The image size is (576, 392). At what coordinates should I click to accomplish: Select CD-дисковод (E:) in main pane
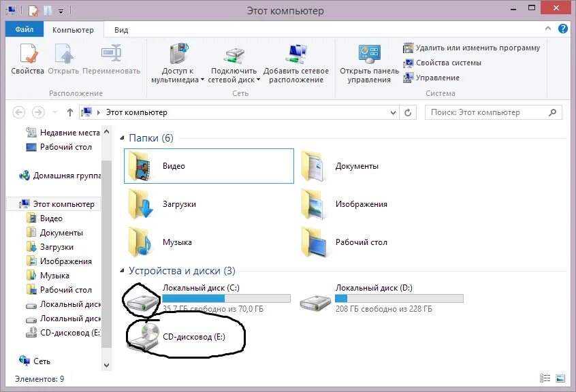pyautogui.click(x=176, y=337)
